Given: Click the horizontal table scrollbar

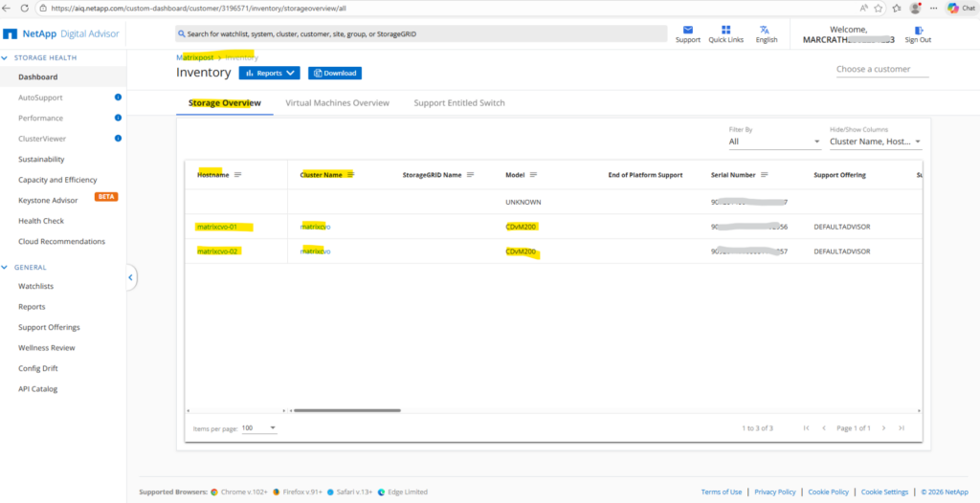Looking at the screenshot, I should click(346, 410).
